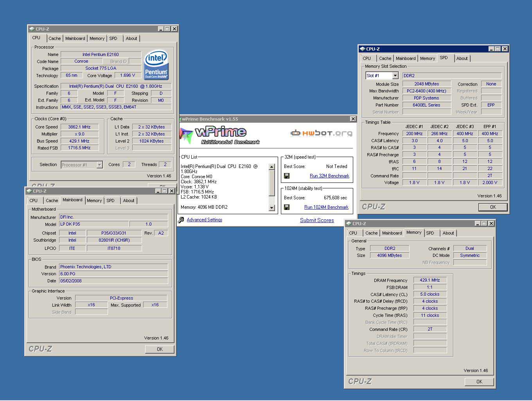Image resolution: width=532 pixels, height=401 pixels.
Task: Click BIOS date 05/02/2008 field
Action: pos(113,281)
